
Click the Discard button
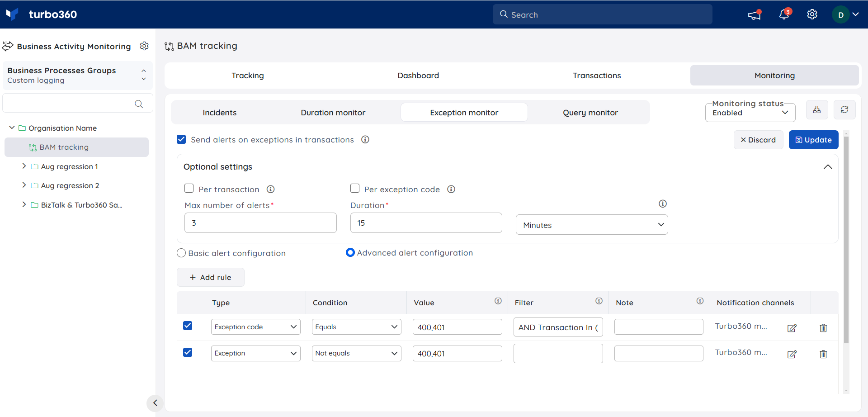pos(758,140)
